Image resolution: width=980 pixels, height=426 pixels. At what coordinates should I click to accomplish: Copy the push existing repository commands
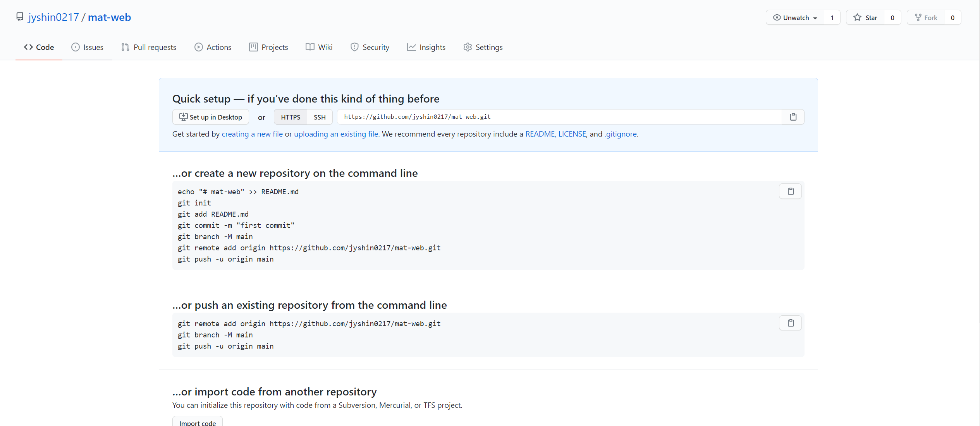coord(791,323)
